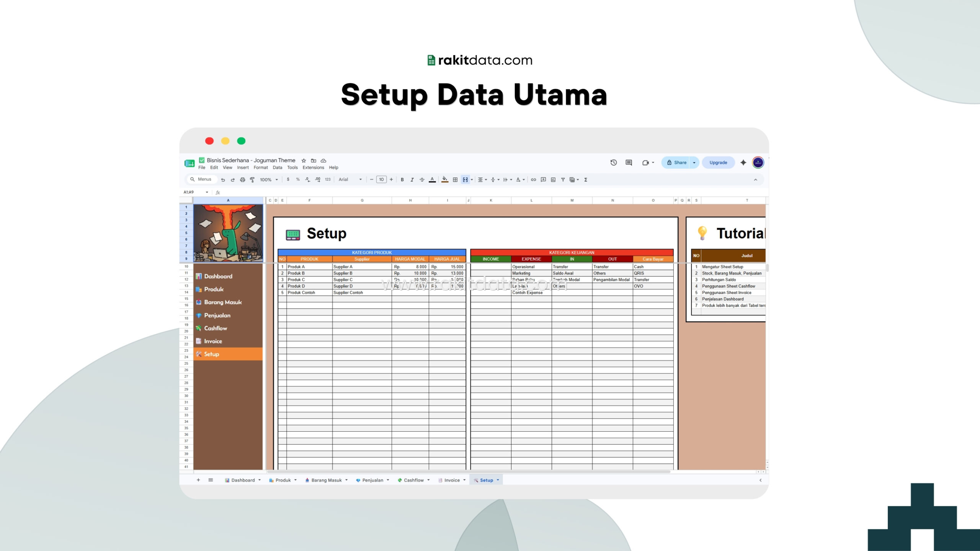
Task: Open the Setup sheet tab arrow
Action: [x=498, y=480]
